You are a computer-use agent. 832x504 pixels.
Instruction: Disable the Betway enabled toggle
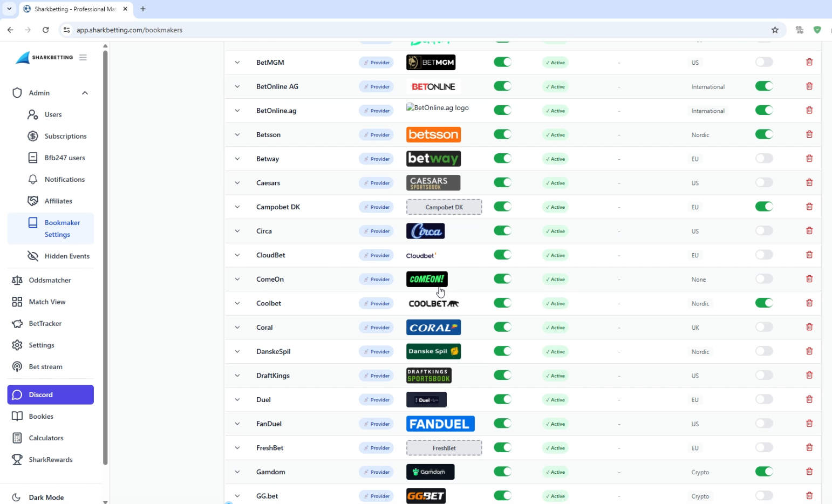(502, 159)
